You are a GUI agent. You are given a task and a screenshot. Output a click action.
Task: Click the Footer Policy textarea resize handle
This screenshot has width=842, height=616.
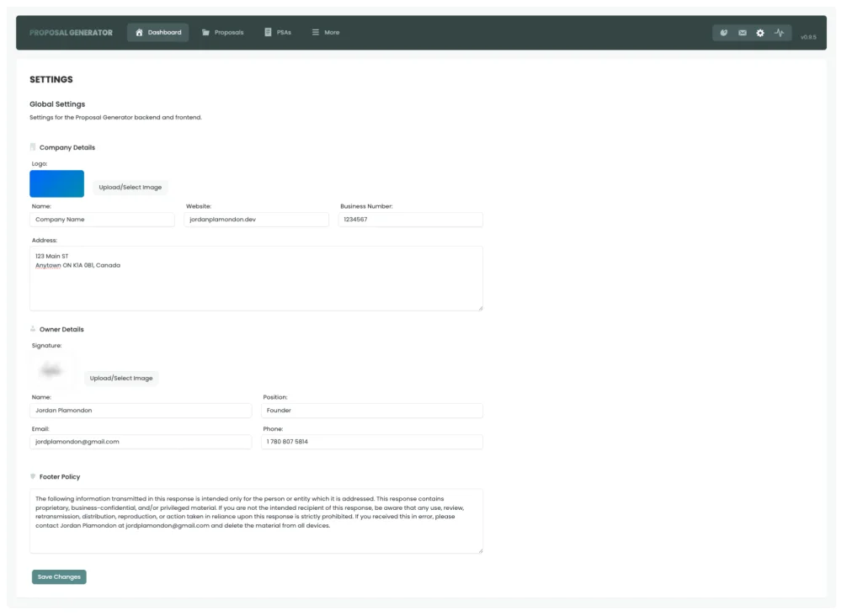(x=480, y=550)
